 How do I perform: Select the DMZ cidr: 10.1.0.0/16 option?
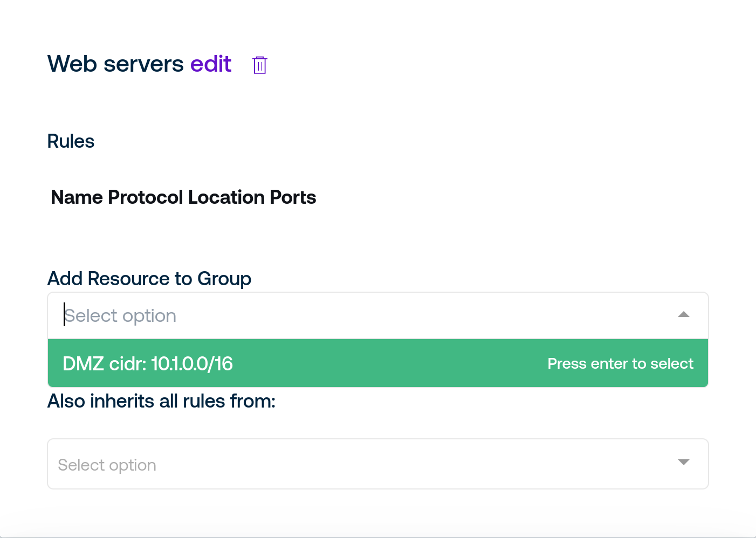[x=378, y=363]
